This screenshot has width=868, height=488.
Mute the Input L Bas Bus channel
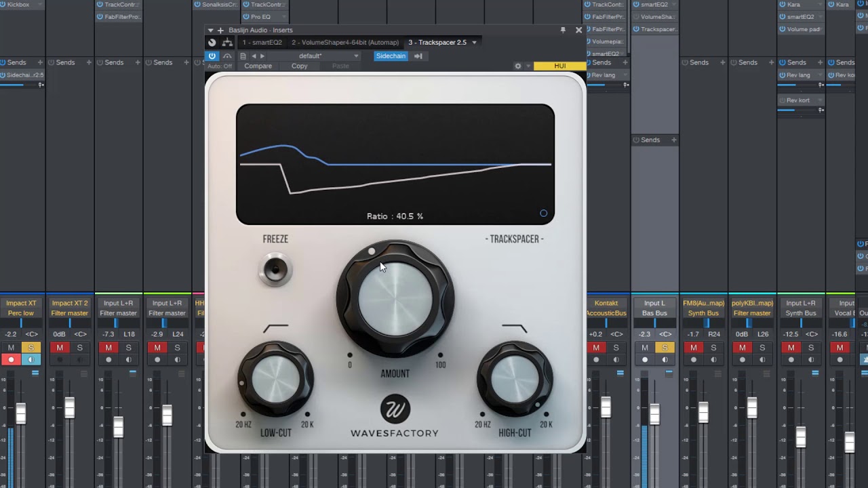point(645,348)
